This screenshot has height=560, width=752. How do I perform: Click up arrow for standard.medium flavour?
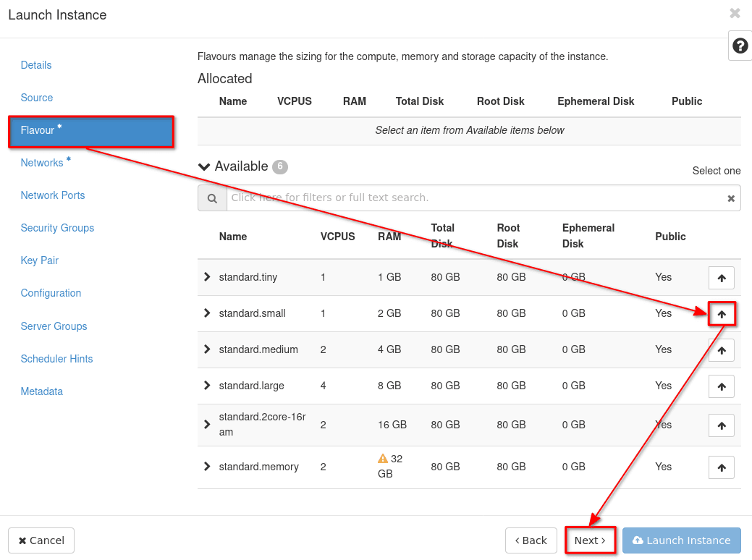[721, 350]
